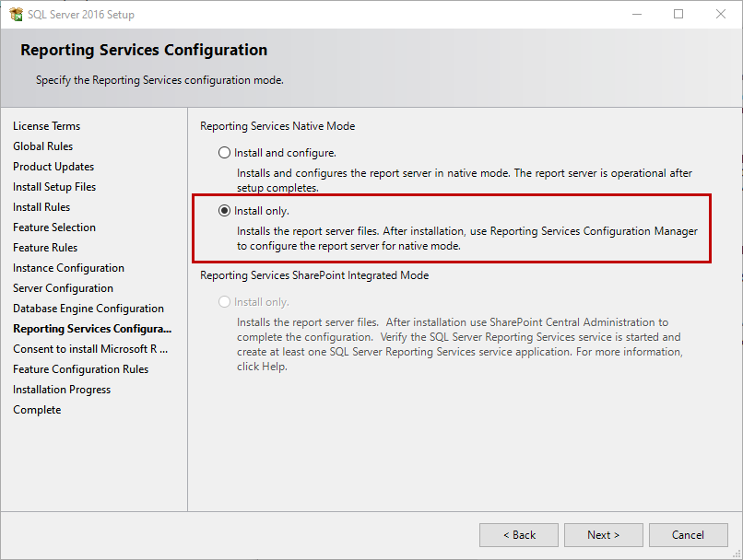Viewport: 743px width, 560px height.
Task: Open Database Engine Configuration step
Action: (88, 309)
